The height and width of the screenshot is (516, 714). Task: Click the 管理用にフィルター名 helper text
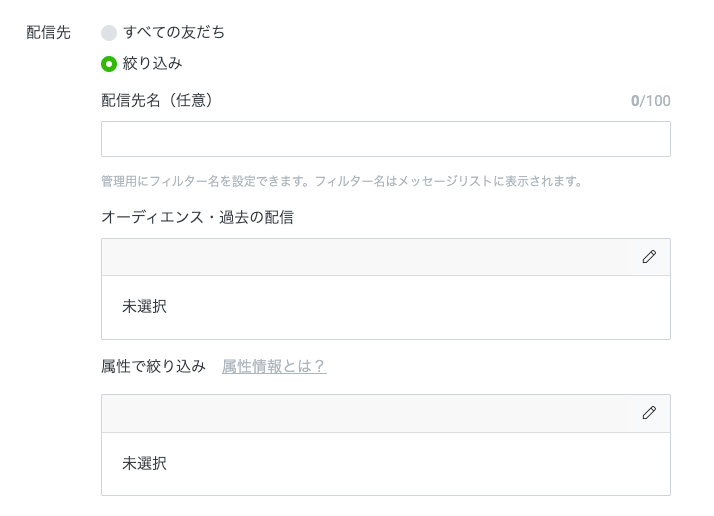click(342, 181)
